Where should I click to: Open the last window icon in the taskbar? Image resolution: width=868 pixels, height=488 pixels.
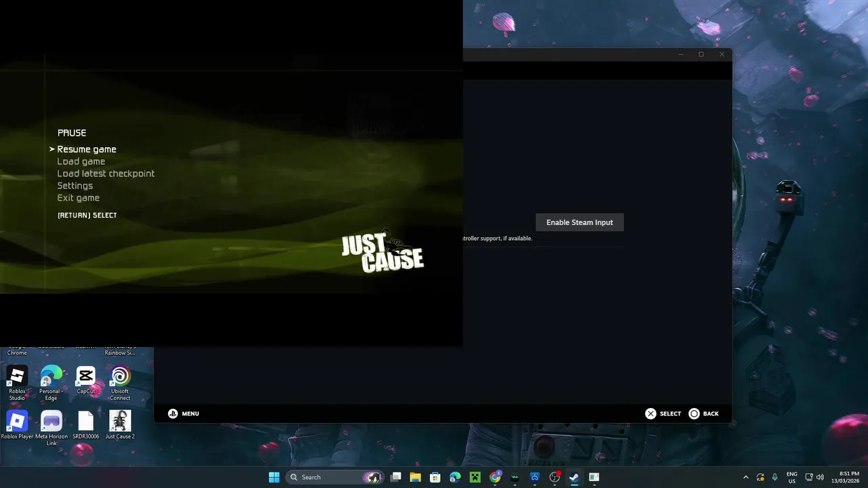pyautogui.click(x=594, y=477)
